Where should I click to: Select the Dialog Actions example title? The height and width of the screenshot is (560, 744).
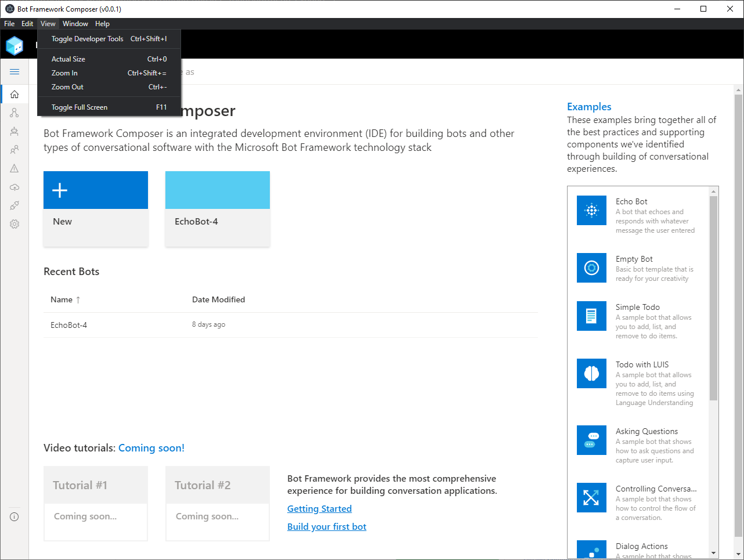642,546
